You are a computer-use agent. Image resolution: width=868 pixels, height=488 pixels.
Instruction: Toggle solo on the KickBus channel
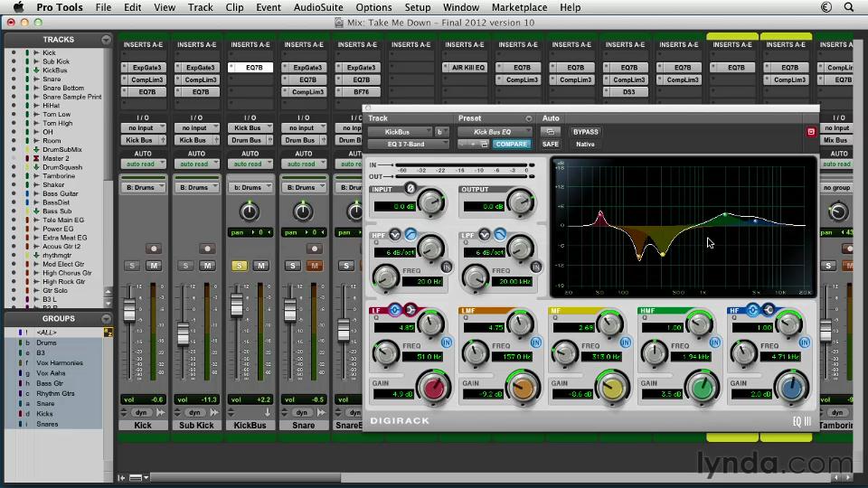239,266
